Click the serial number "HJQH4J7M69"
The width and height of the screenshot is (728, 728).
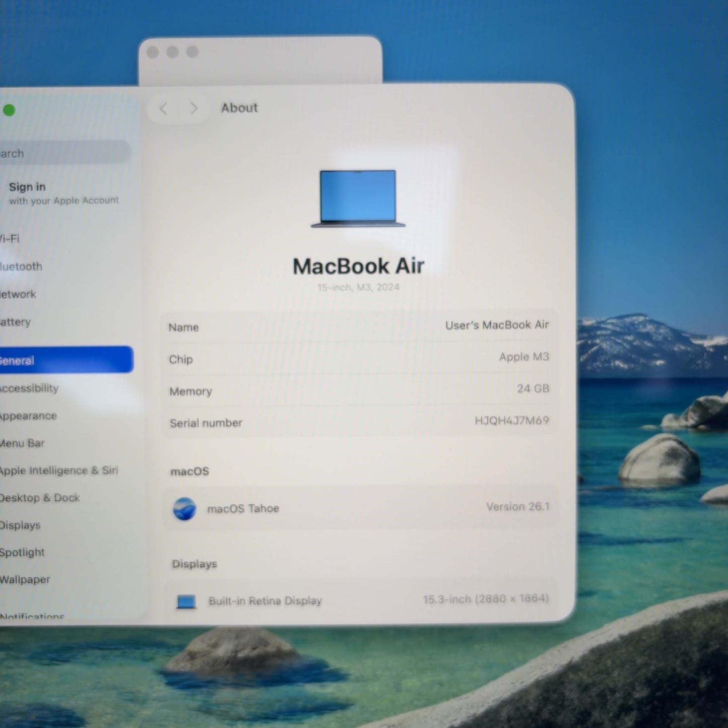tap(512, 420)
